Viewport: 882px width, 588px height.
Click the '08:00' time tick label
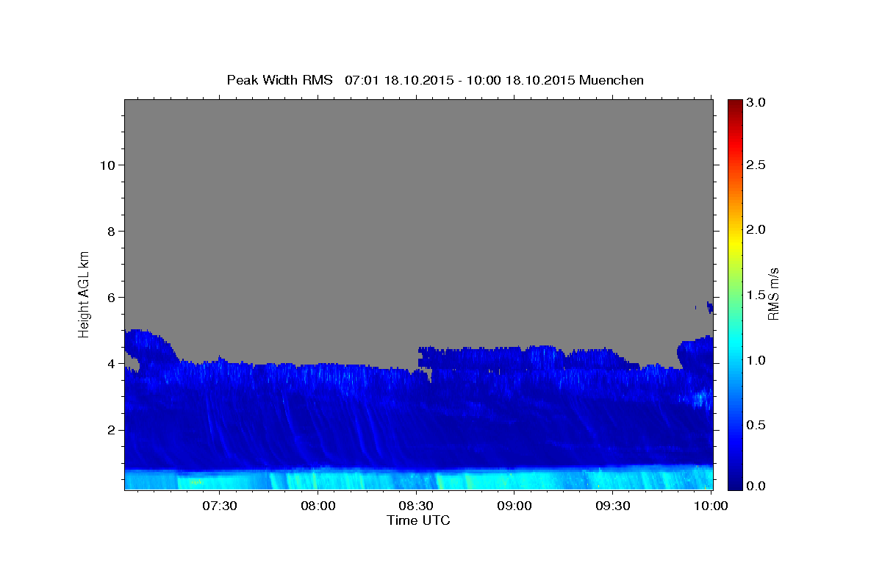click(x=318, y=506)
